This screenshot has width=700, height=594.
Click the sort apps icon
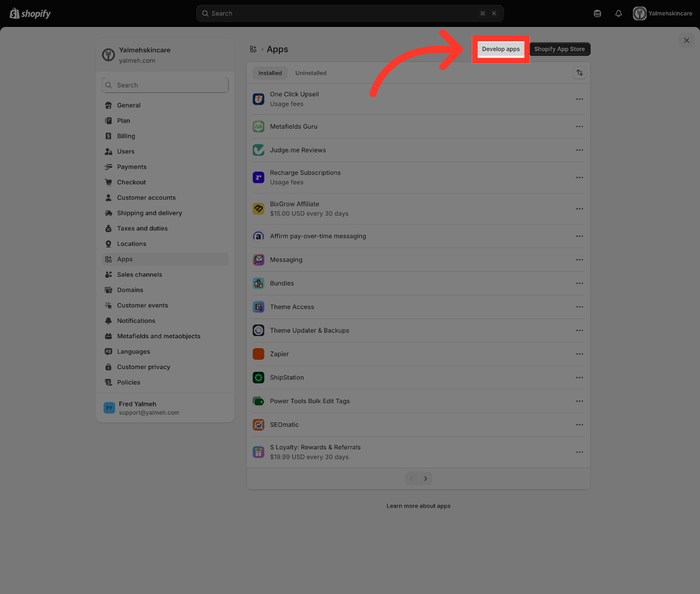point(580,73)
